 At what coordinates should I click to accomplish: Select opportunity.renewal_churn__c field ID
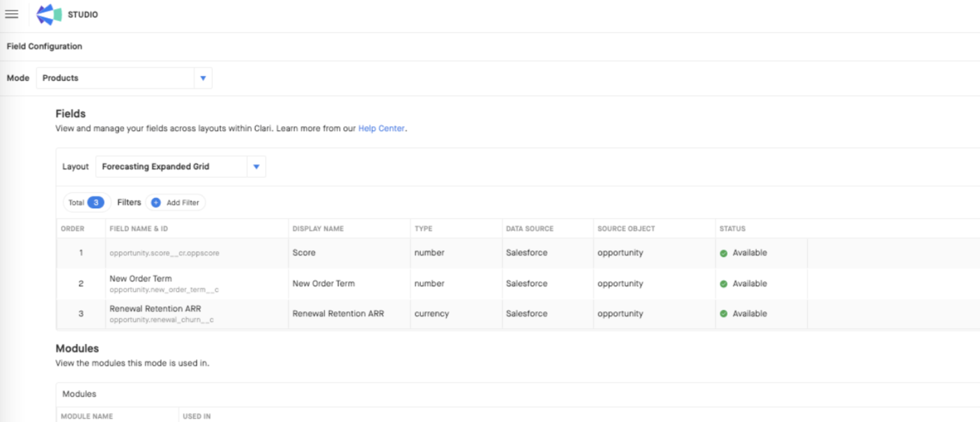[162, 320]
